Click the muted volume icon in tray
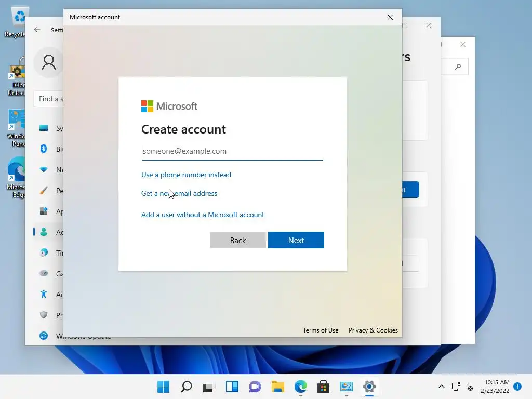532x399 pixels. click(x=469, y=387)
